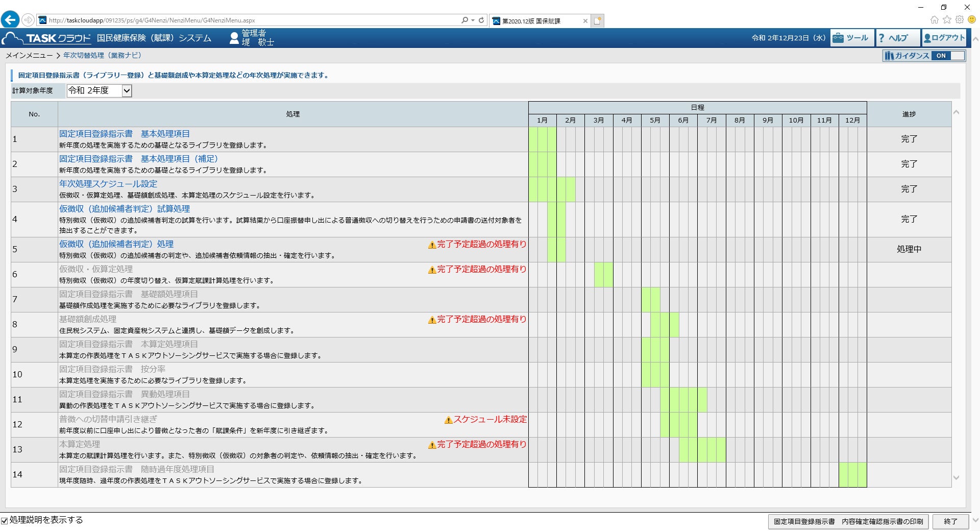Image resolution: width=980 pixels, height=531 pixels.
Task: Click the date 令和 2年12月23日（水）
Action: (789, 38)
